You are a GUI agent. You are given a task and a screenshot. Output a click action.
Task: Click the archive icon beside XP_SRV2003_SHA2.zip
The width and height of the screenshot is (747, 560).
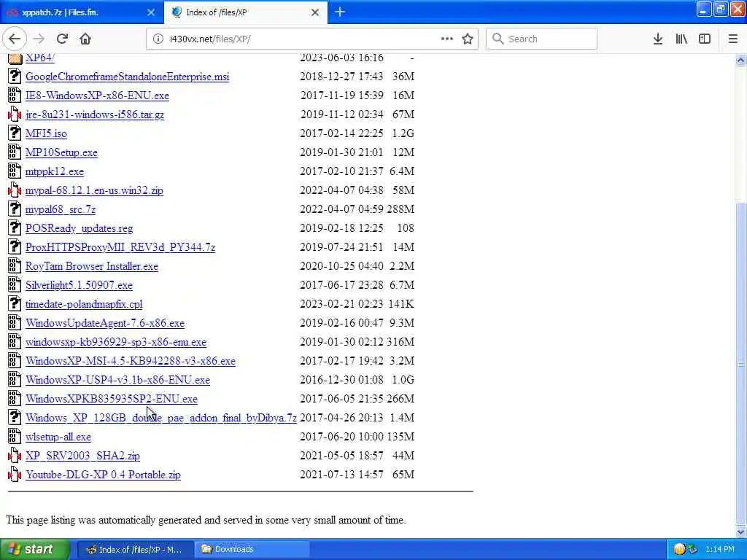15,455
